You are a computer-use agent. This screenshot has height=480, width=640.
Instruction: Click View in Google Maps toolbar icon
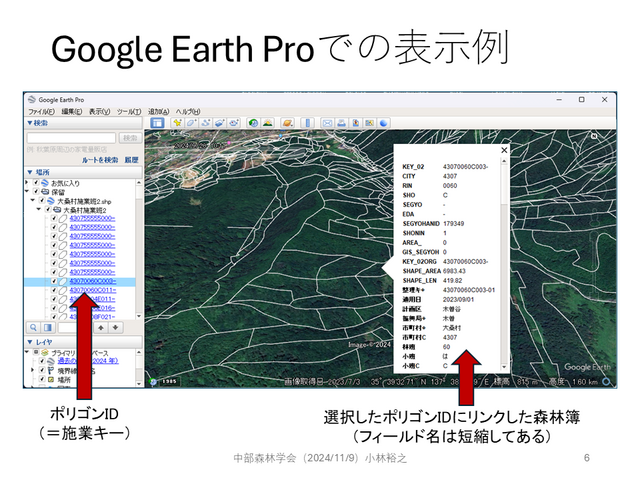[x=369, y=123]
